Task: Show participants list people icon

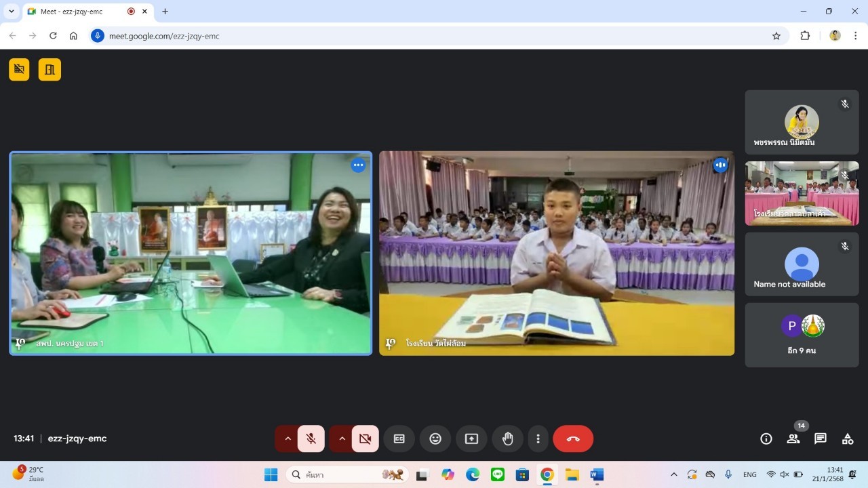Action: point(793,439)
